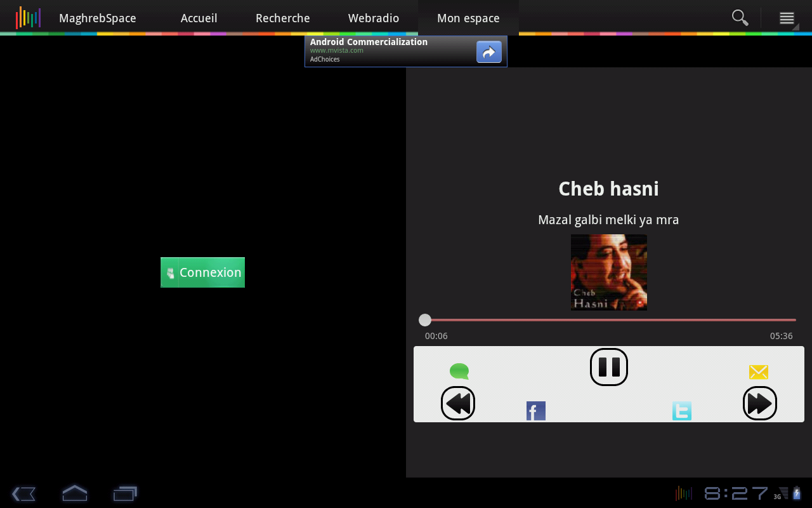Screen dimensions: 812x508
Task: Share by email with yellow envelope icon
Action: coord(759,372)
